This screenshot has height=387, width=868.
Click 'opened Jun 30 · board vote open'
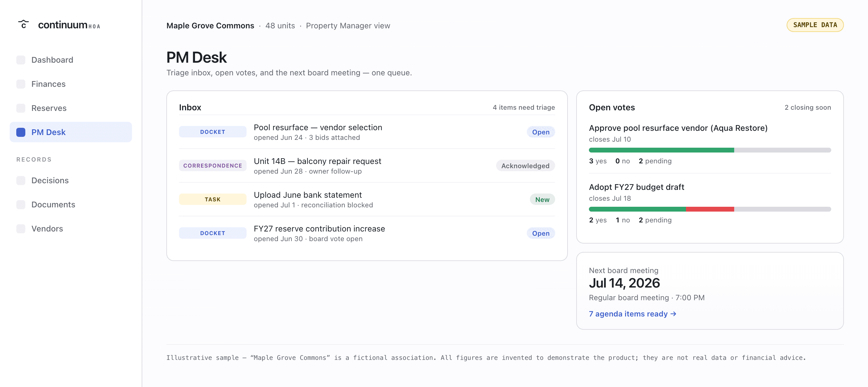coord(308,239)
